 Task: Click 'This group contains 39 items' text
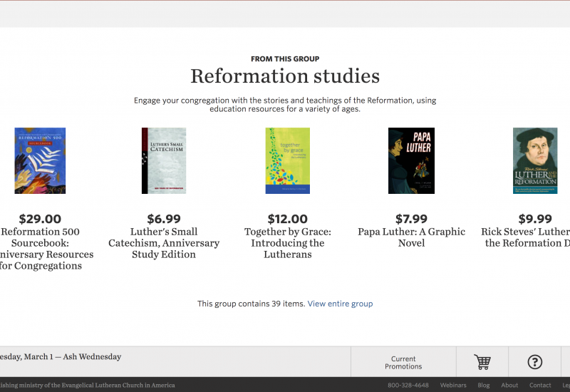click(x=252, y=304)
